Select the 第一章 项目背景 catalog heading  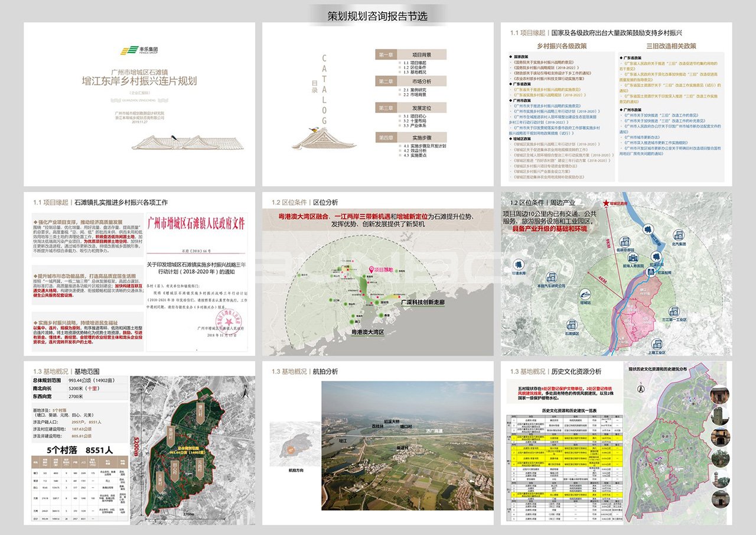click(410, 54)
